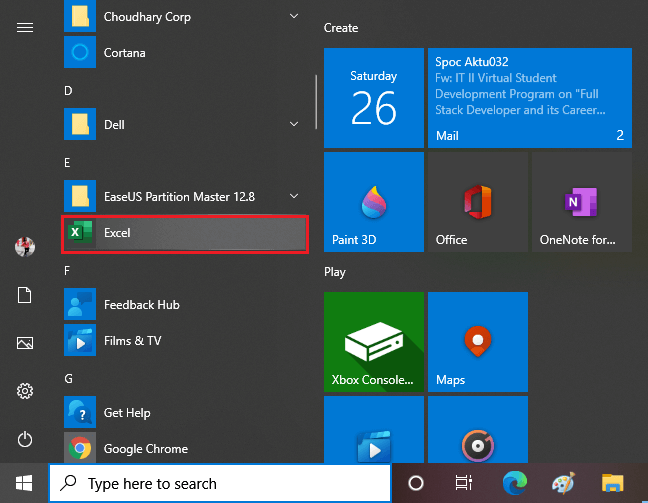Open the Documents sidebar icon
Viewport: 648px width, 503px height.
[25, 295]
